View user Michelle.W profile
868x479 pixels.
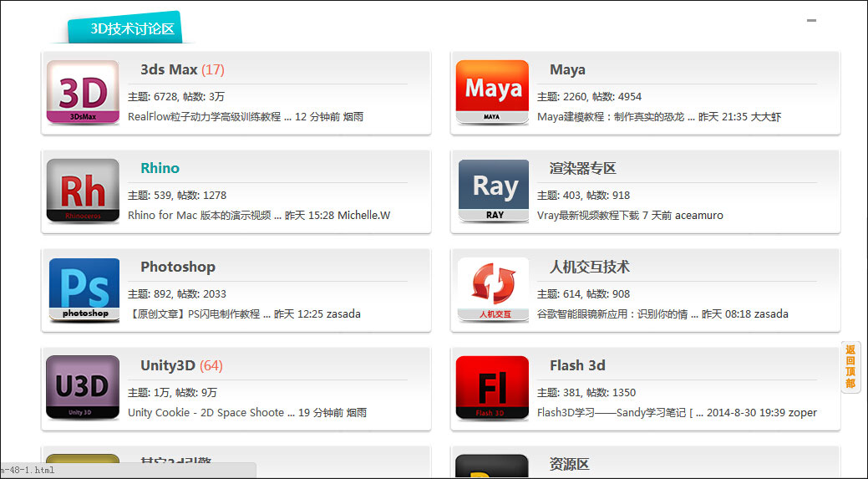point(363,216)
